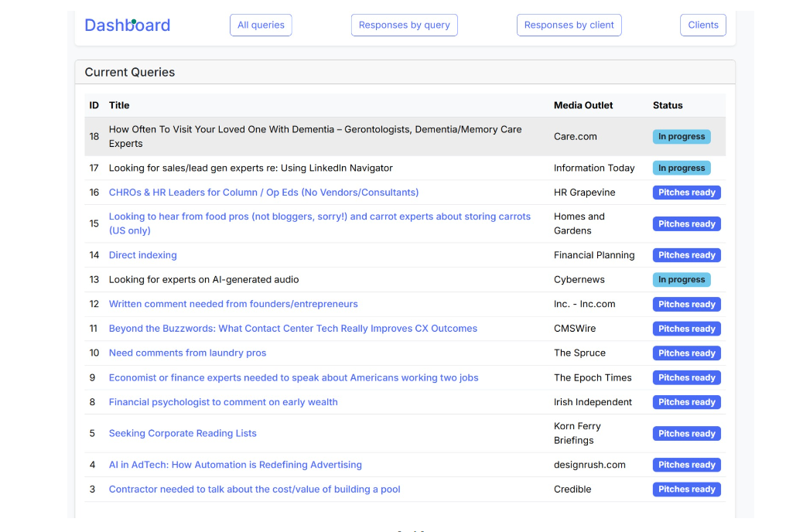Image resolution: width=803 pixels, height=532 pixels.
Task: Open Seeking Corporate Reading Lists query
Action: [182, 433]
